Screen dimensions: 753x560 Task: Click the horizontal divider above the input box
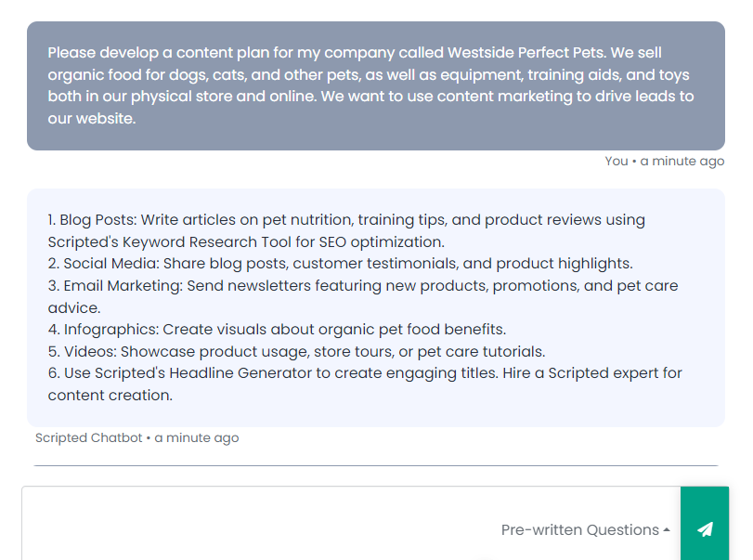[375, 465]
